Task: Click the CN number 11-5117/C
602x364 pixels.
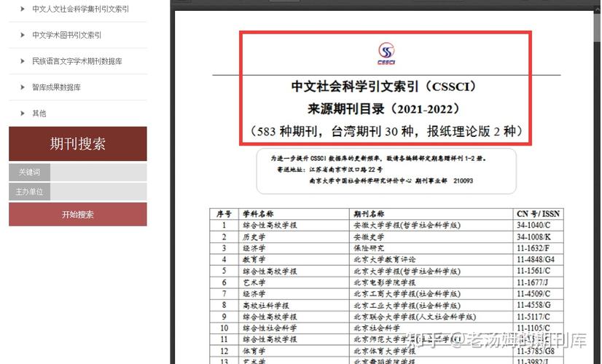Action: [533, 317]
